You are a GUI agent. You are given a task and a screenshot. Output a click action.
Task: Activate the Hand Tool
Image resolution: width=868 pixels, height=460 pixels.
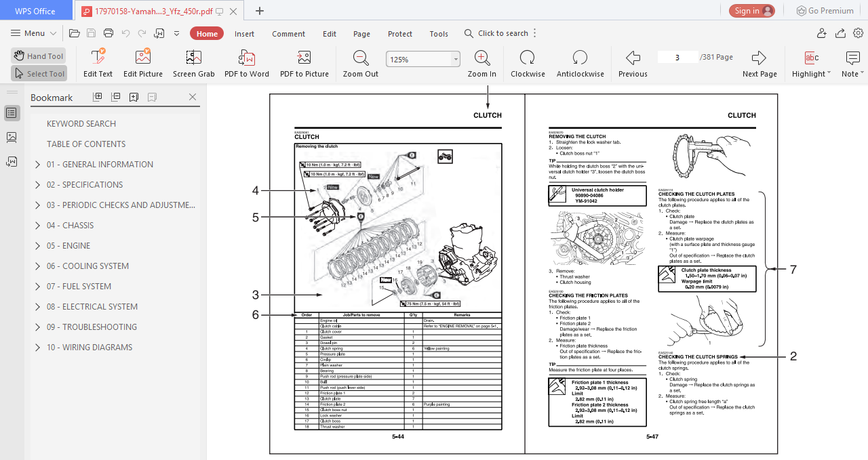click(39, 56)
